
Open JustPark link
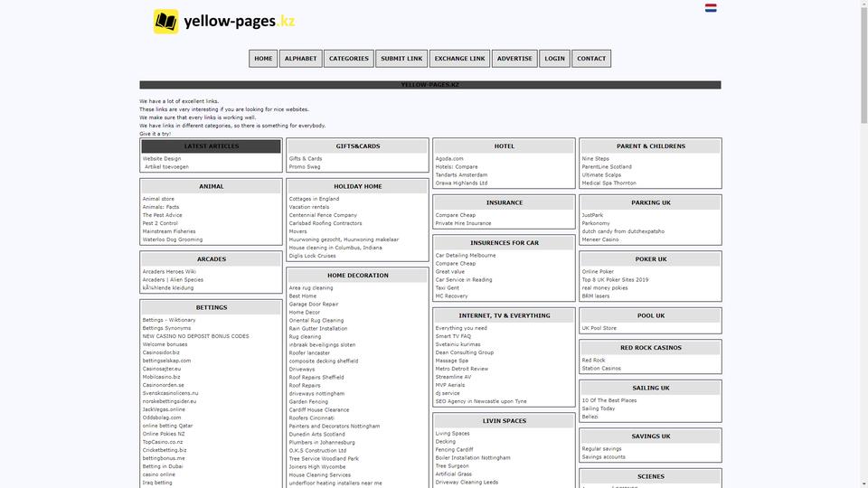[x=592, y=215]
